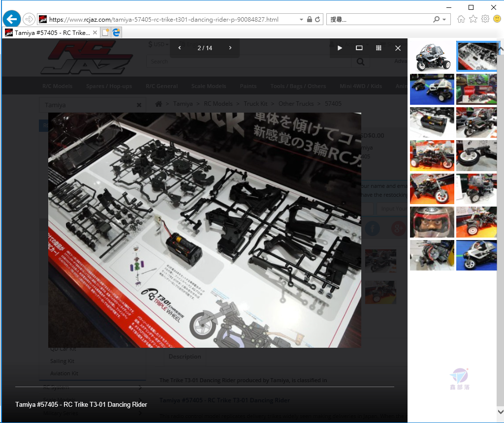Toggle fullscreen view in gallery
The image size is (504, 423).
click(x=359, y=48)
